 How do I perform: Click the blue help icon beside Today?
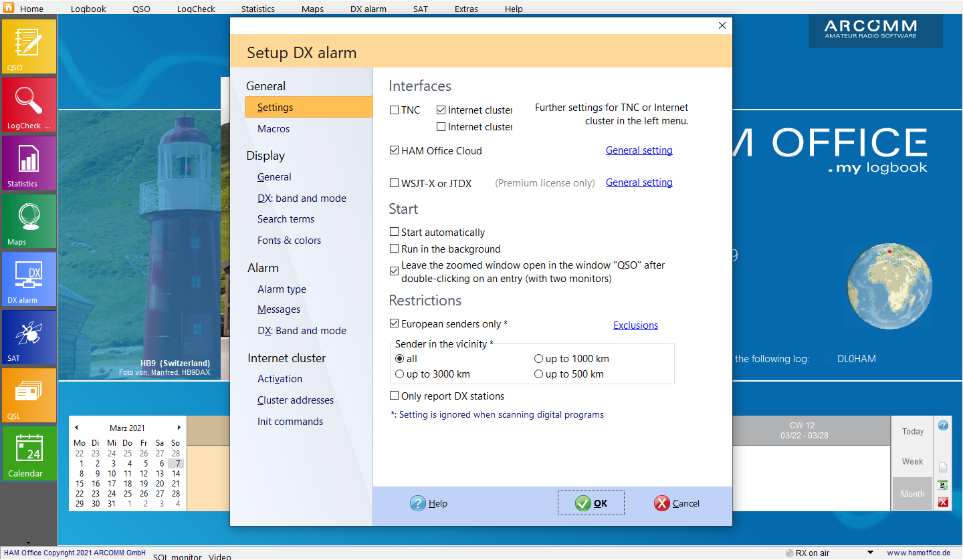pyautogui.click(x=943, y=425)
